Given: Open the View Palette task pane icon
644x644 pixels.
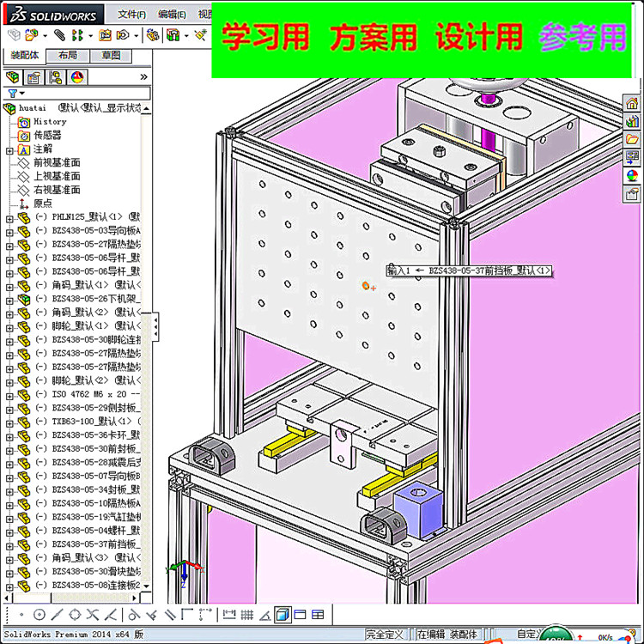Looking at the screenshot, I should tap(632, 157).
